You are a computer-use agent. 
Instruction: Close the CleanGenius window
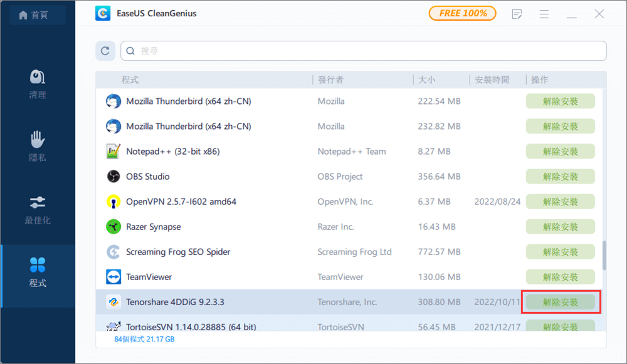click(x=599, y=14)
